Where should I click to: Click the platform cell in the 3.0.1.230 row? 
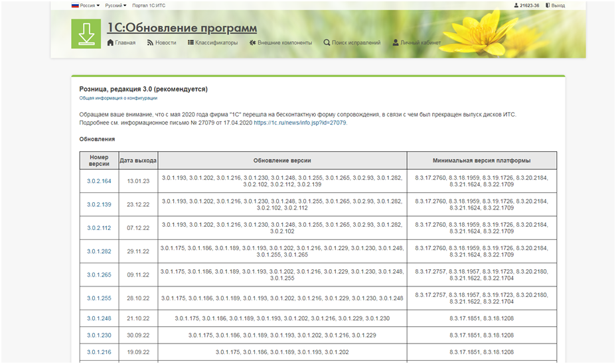[482, 335]
